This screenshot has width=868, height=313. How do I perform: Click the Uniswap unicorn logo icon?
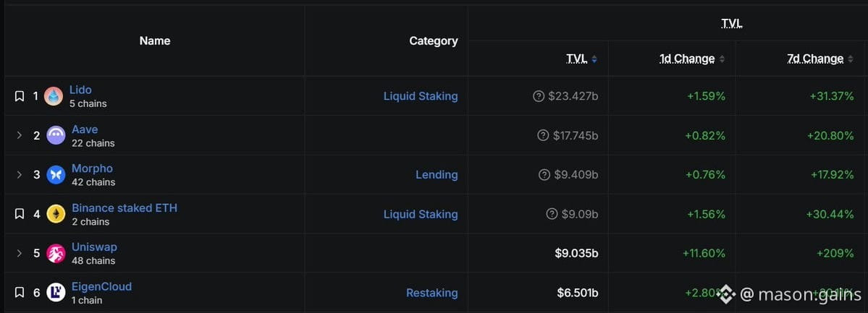(x=56, y=253)
